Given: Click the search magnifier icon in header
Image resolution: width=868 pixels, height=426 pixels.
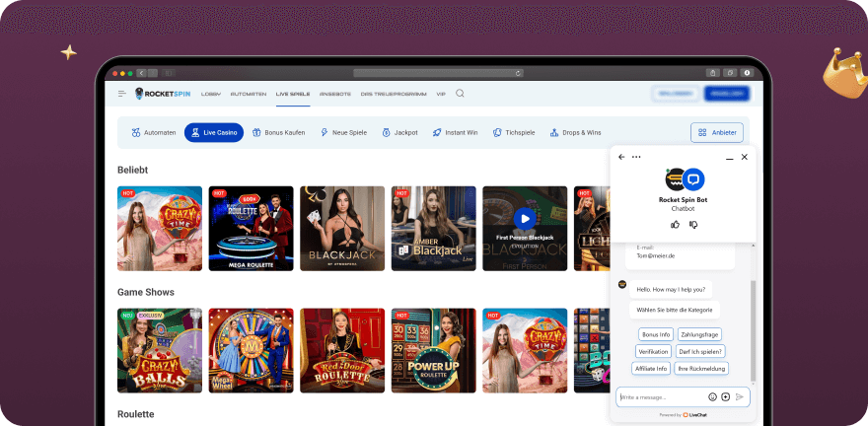Looking at the screenshot, I should (460, 94).
